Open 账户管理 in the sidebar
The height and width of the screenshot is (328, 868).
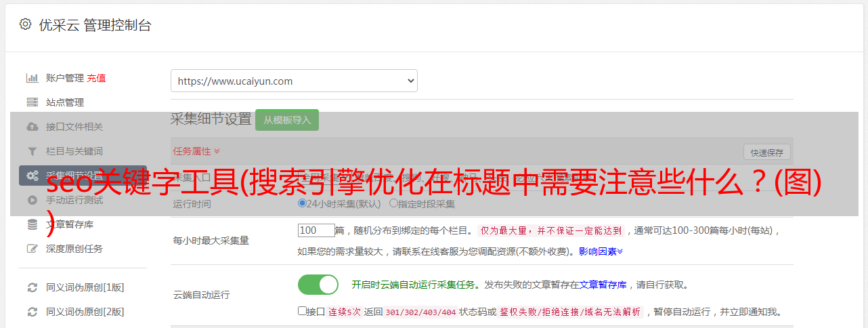pyautogui.click(x=65, y=78)
